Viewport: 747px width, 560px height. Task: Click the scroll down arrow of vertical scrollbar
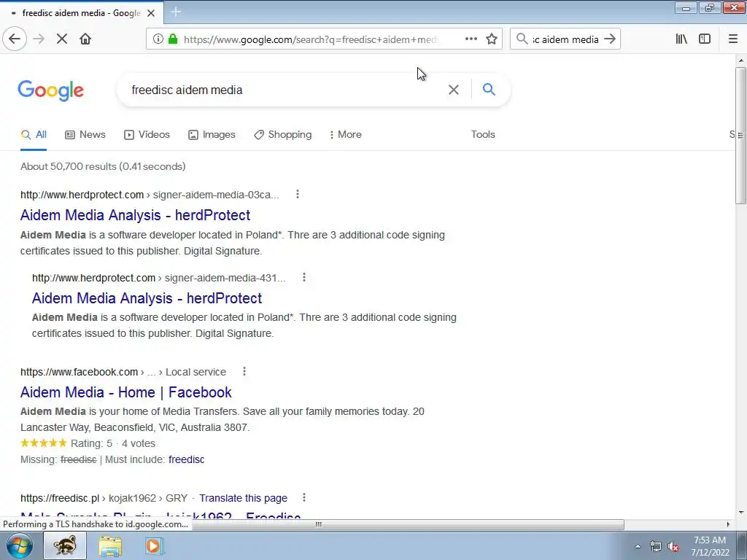click(741, 513)
